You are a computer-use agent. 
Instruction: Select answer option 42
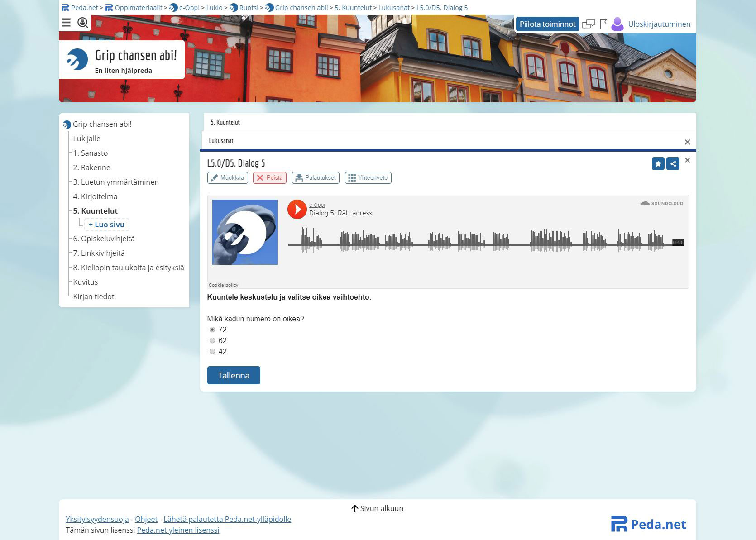pos(212,351)
